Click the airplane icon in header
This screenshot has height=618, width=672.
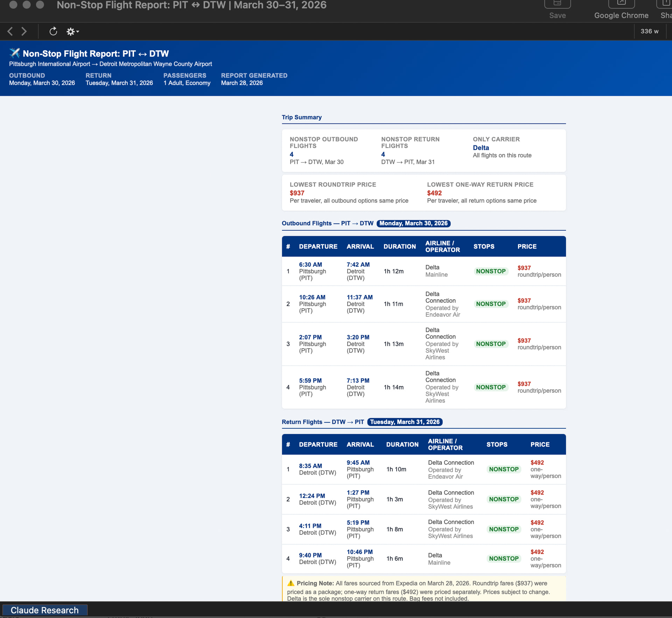(x=15, y=53)
